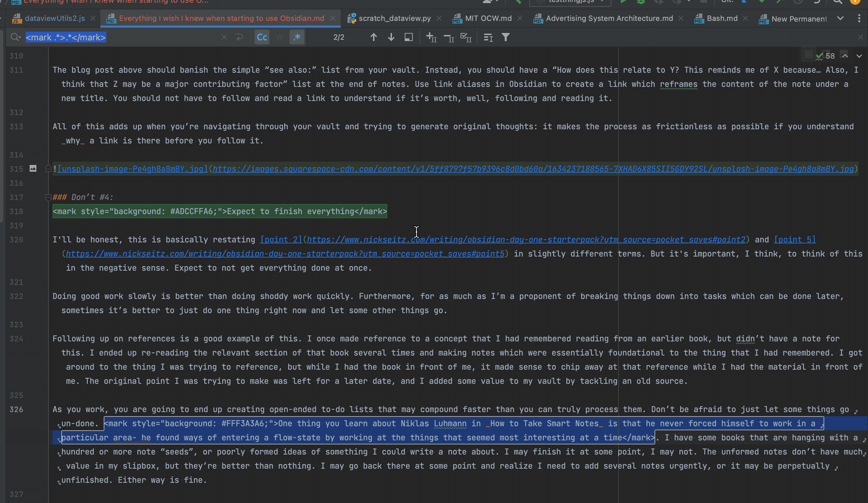Jump to next highlighted problem chevron
The width and height of the screenshot is (868, 503).
click(859, 56)
